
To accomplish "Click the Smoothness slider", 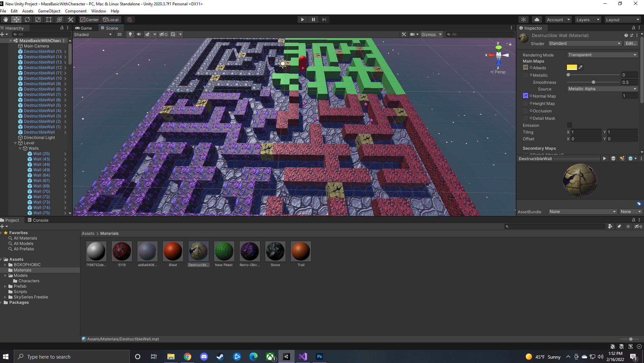I will pyautogui.click(x=594, y=82).
